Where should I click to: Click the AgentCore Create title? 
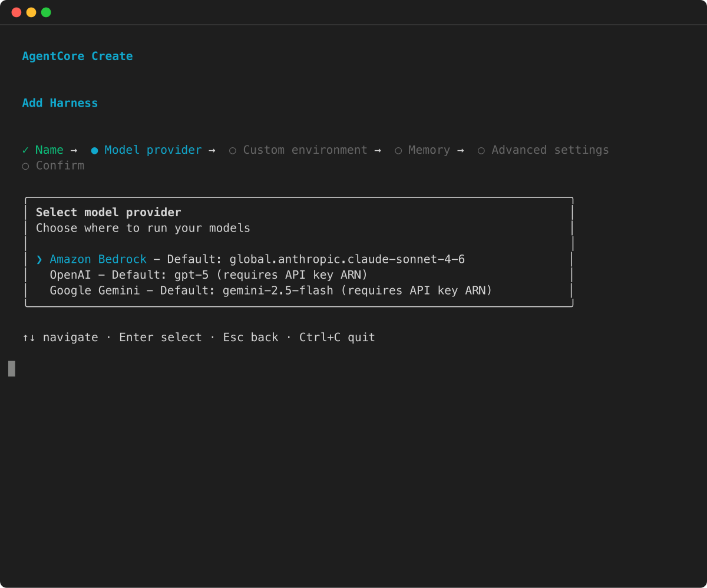77,56
